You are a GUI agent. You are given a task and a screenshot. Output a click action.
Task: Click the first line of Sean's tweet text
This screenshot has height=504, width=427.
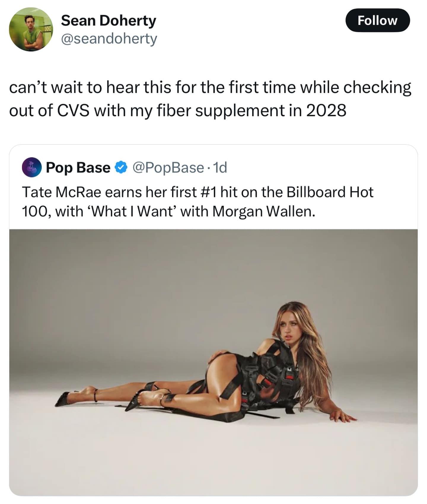210,88
